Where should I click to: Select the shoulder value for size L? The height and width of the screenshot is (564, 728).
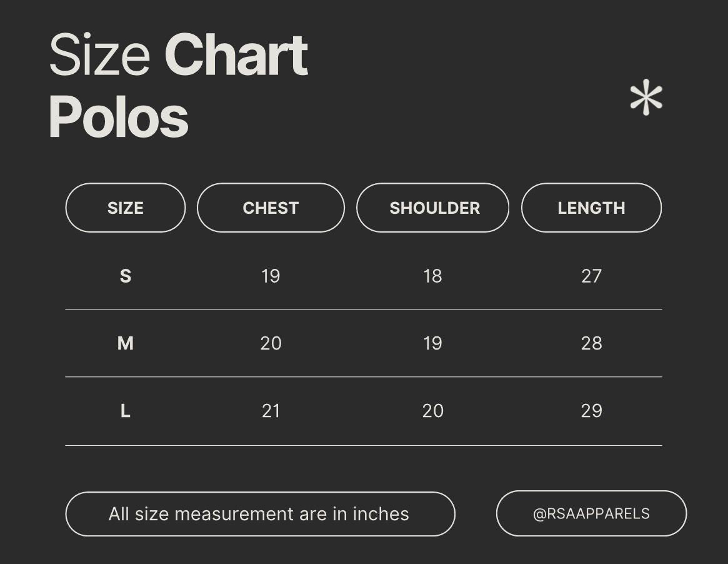click(432, 411)
